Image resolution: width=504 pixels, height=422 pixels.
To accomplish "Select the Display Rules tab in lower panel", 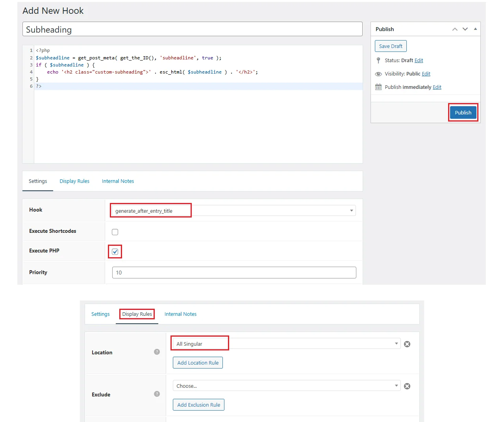I will click(x=137, y=314).
